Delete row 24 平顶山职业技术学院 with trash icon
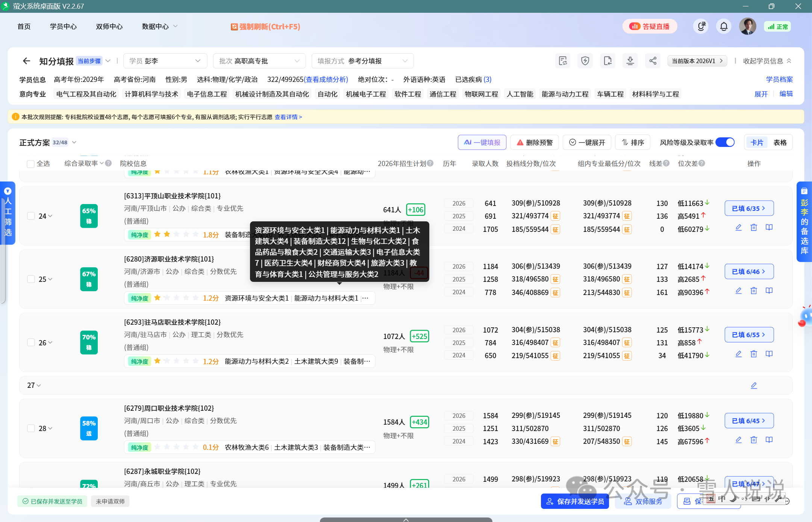Image resolution: width=812 pixels, height=522 pixels. pos(754,227)
